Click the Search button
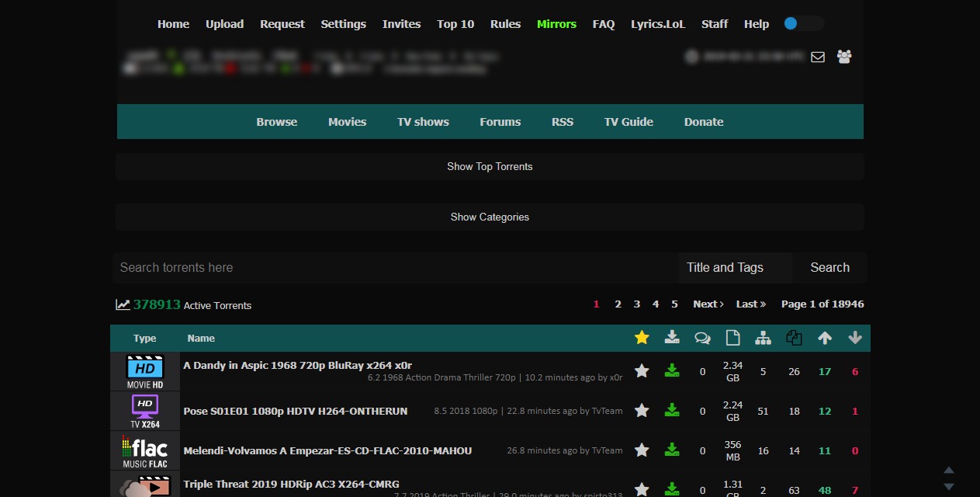The height and width of the screenshot is (497, 980). pyautogui.click(x=829, y=267)
